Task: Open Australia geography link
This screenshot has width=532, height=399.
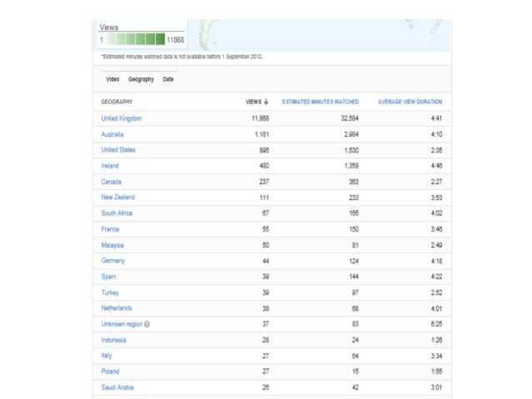Action: 113,134
